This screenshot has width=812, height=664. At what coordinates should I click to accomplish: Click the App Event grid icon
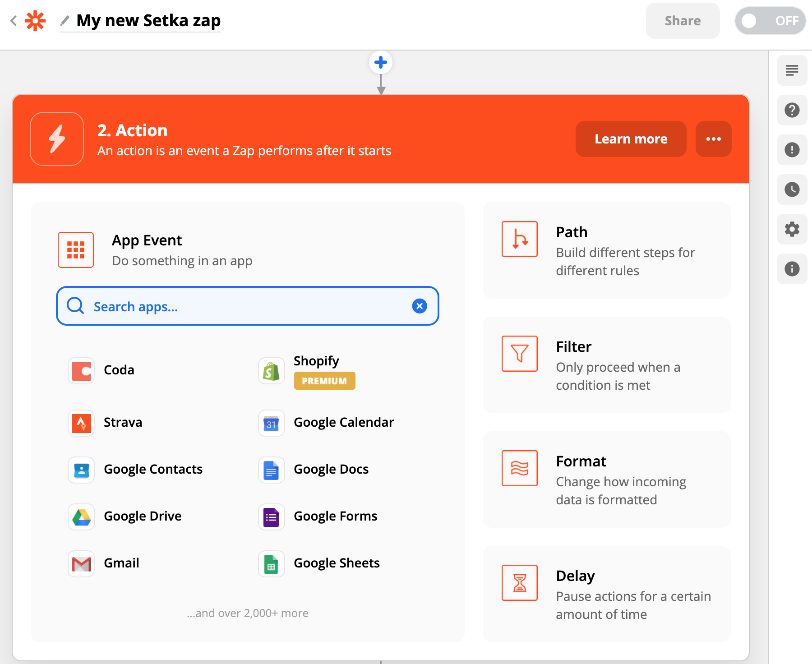pyautogui.click(x=76, y=250)
